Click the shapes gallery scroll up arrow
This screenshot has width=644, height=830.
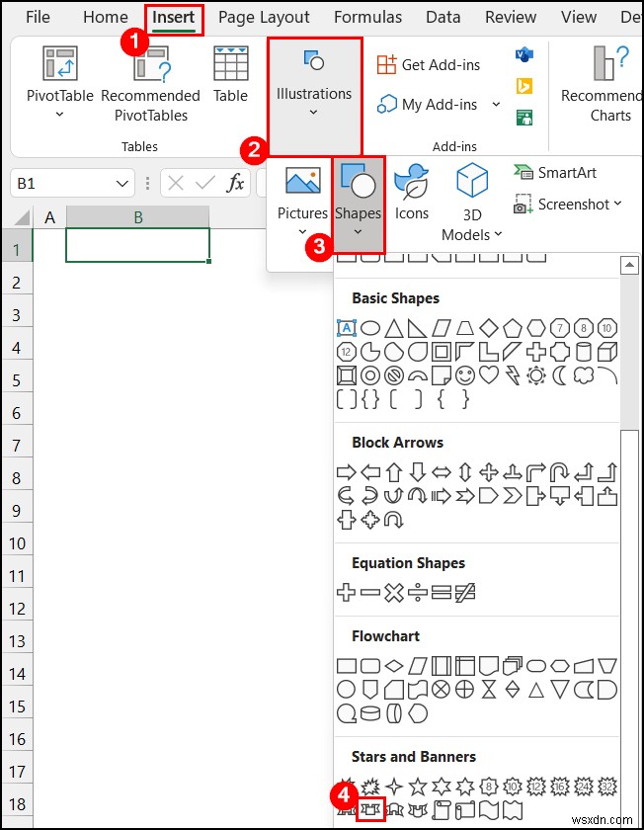coord(629,264)
